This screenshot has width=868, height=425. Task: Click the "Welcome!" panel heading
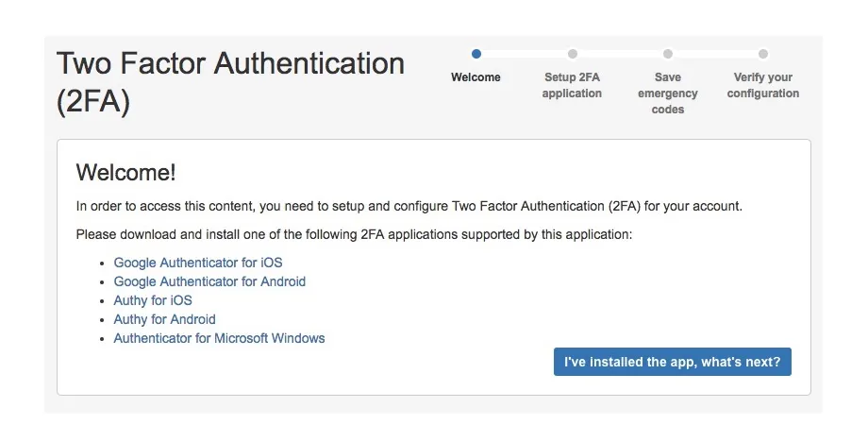coord(125,172)
